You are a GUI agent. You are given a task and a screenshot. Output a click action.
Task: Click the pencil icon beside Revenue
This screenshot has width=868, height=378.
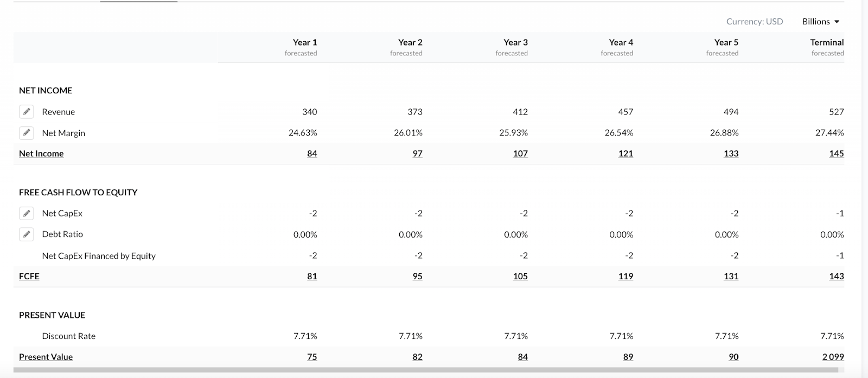point(27,112)
